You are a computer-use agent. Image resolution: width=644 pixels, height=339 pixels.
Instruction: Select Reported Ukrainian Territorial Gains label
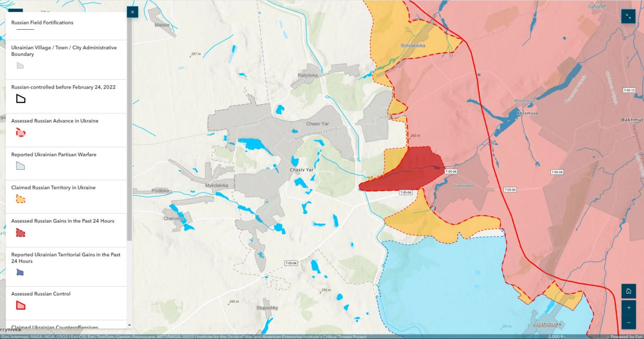click(x=66, y=258)
